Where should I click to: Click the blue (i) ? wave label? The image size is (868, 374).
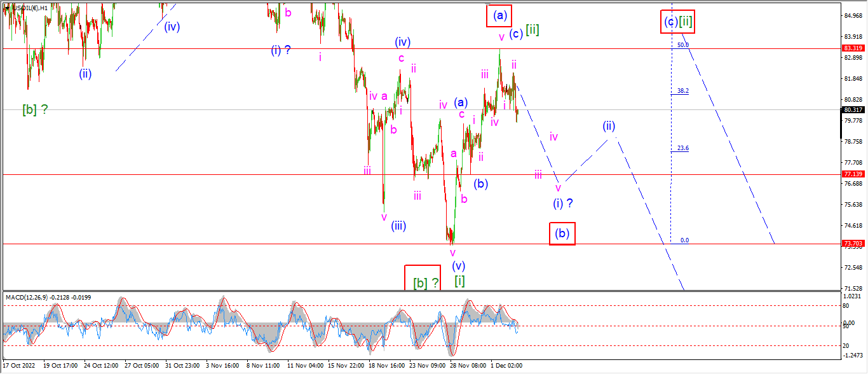click(x=563, y=204)
